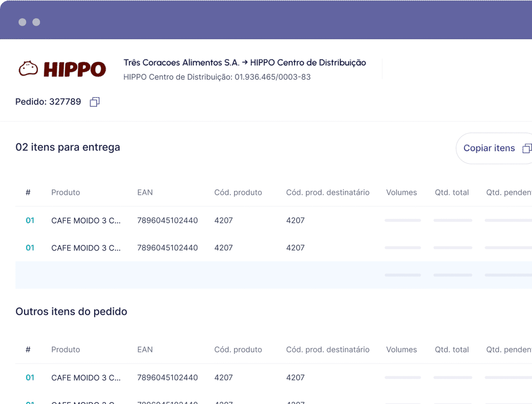This screenshot has height=404, width=532.
Task: Click the Volumes header in the Outros itens table
Action: [x=402, y=350]
